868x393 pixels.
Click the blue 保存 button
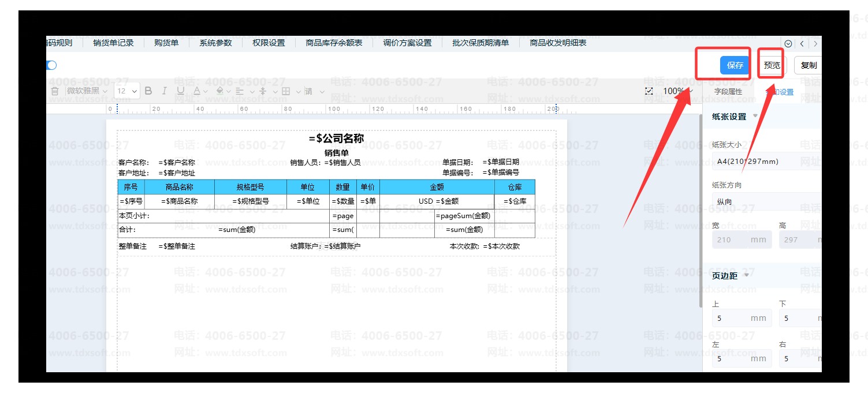click(x=735, y=65)
